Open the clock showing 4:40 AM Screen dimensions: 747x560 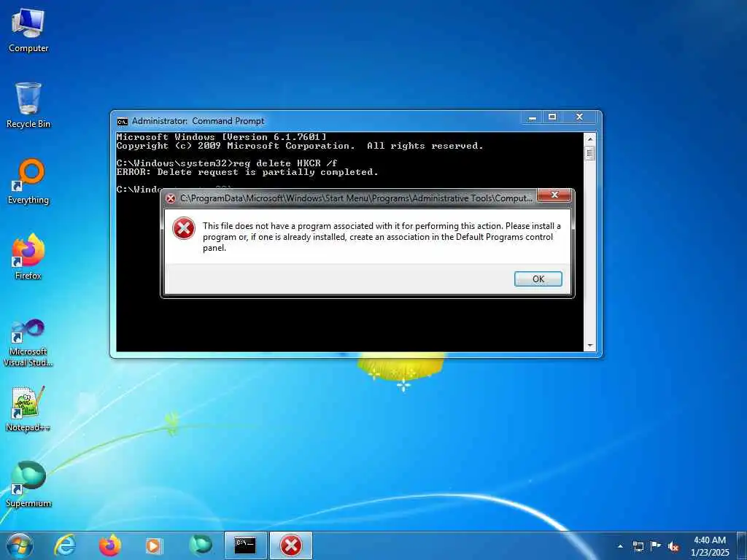(710, 546)
